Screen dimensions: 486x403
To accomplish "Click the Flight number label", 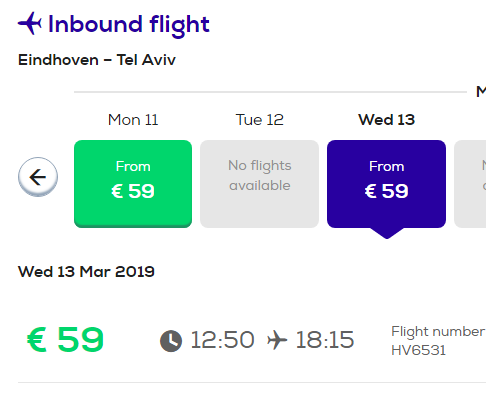I will [438, 332].
